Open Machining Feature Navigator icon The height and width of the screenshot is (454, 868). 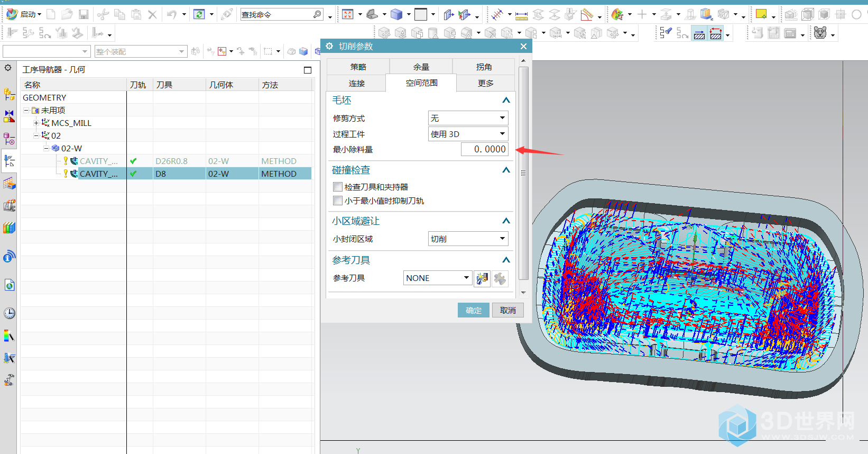tap(9, 184)
